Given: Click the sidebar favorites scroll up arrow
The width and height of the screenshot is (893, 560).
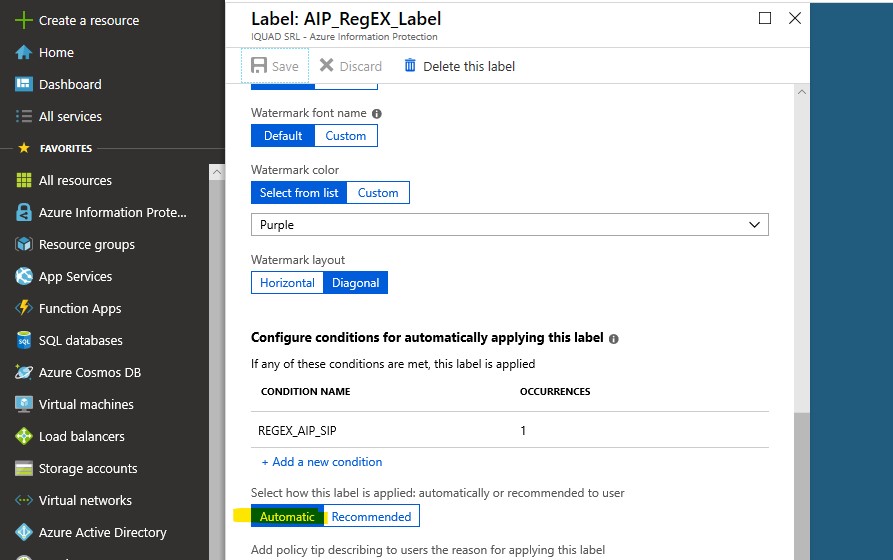Looking at the screenshot, I should (216, 172).
